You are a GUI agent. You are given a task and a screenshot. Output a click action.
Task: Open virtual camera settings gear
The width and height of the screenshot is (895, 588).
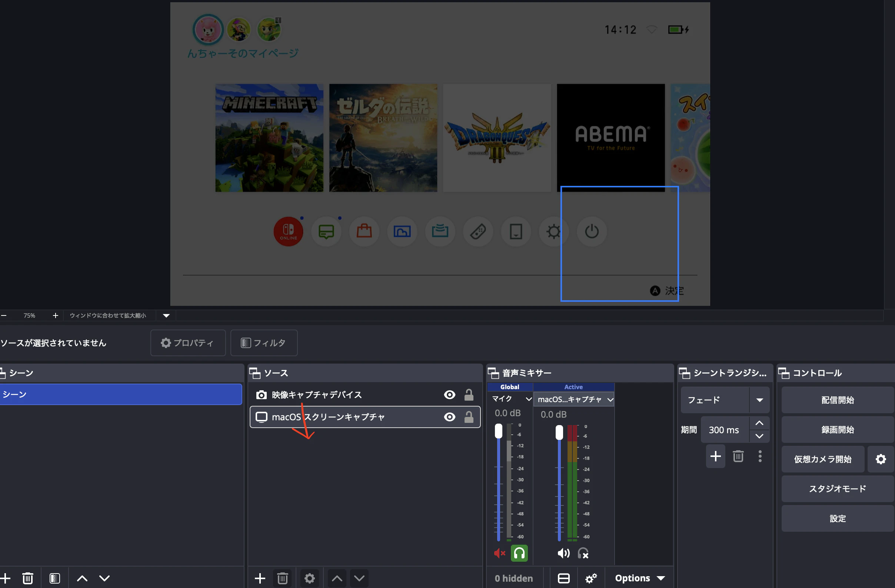(880, 459)
